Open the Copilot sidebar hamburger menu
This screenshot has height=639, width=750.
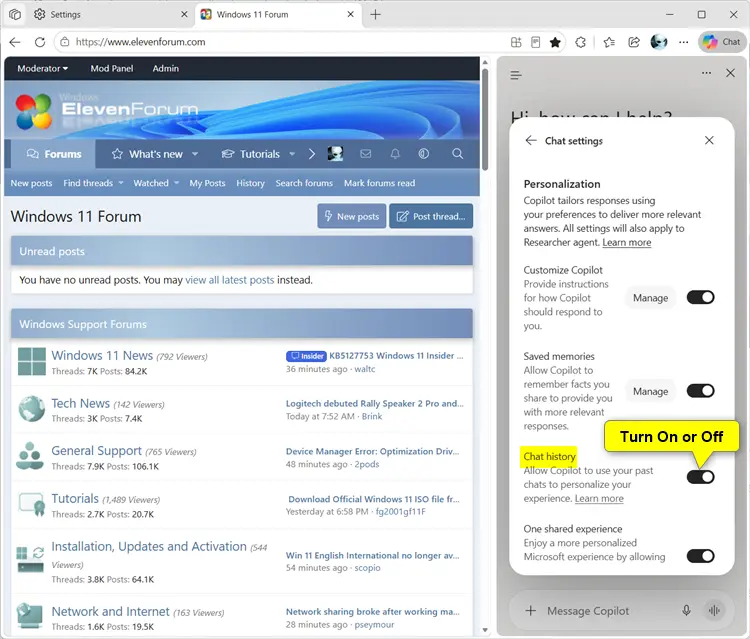516,75
